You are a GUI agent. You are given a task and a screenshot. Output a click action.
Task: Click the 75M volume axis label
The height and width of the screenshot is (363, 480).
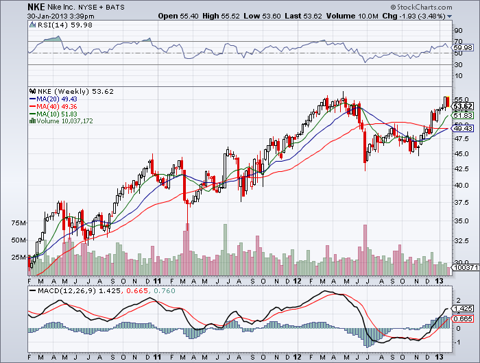click(x=19, y=223)
